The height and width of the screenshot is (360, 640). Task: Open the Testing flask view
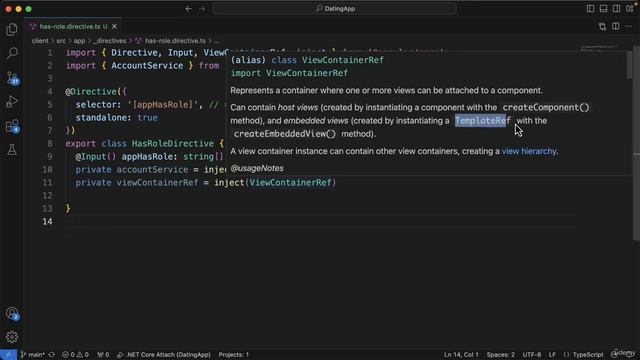tap(12, 150)
